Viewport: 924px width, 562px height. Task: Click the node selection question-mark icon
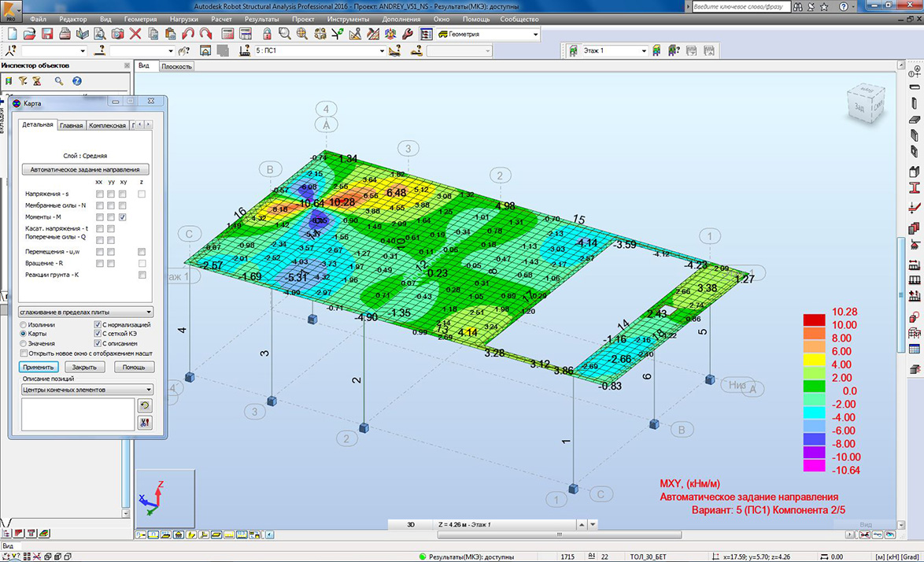point(10,50)
